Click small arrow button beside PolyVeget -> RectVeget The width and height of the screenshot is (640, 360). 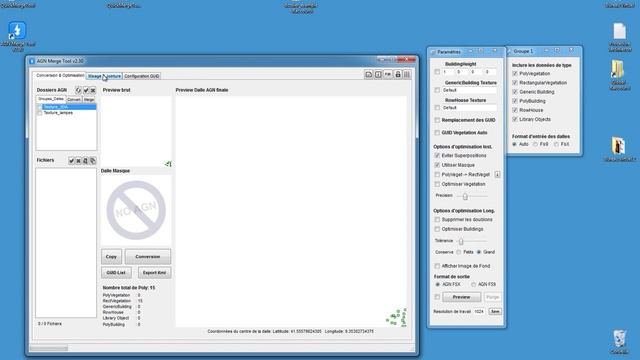click(497, 175)
